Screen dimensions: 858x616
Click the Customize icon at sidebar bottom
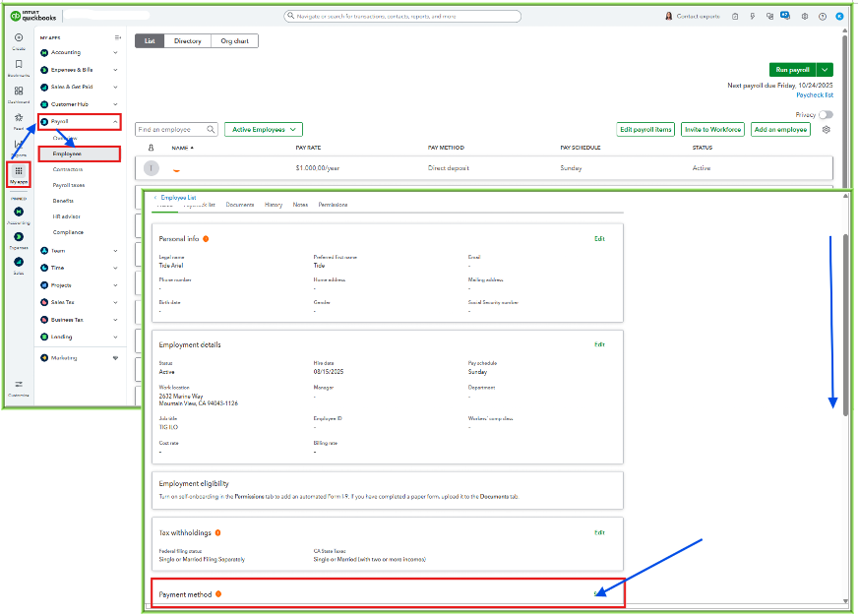[x=19, y=384]
